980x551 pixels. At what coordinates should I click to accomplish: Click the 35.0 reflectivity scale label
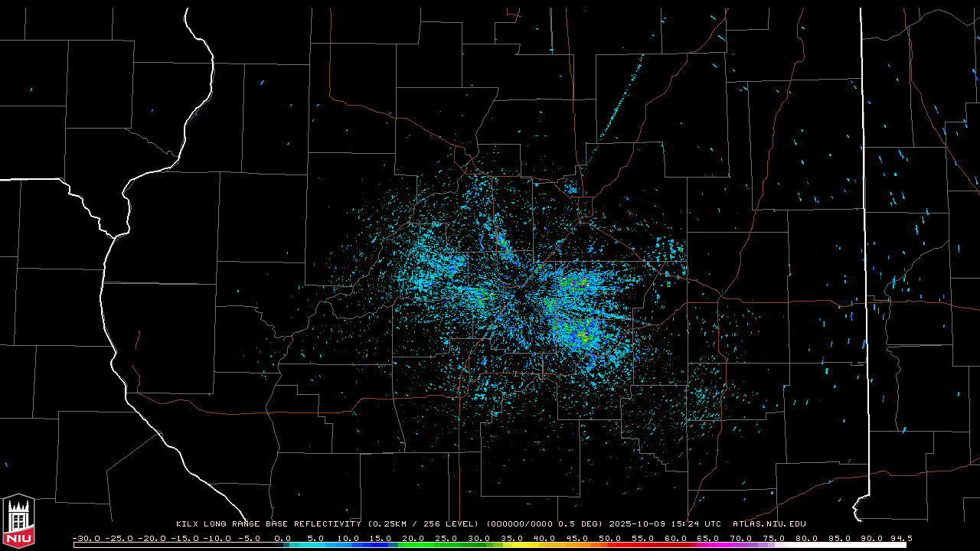[512, 538]
